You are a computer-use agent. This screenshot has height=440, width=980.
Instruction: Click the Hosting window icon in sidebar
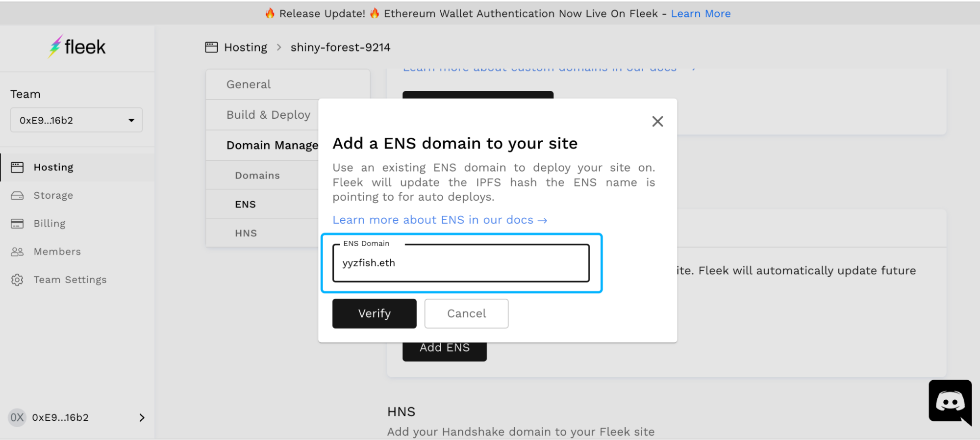(17, 167)
